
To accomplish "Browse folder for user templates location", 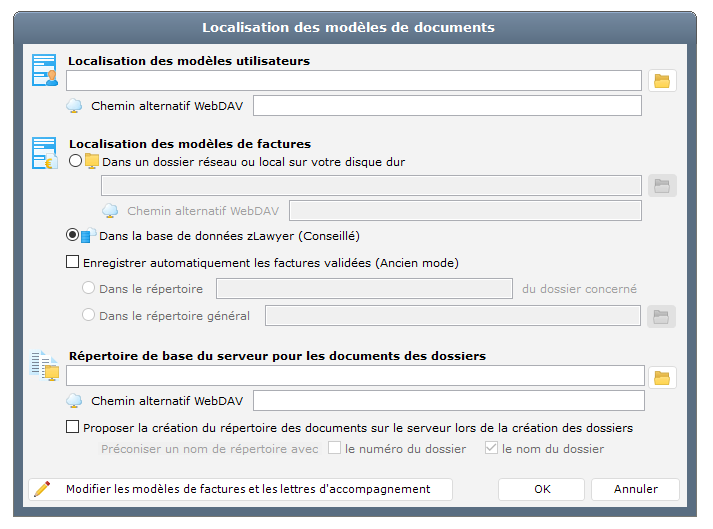I will 662,81.
